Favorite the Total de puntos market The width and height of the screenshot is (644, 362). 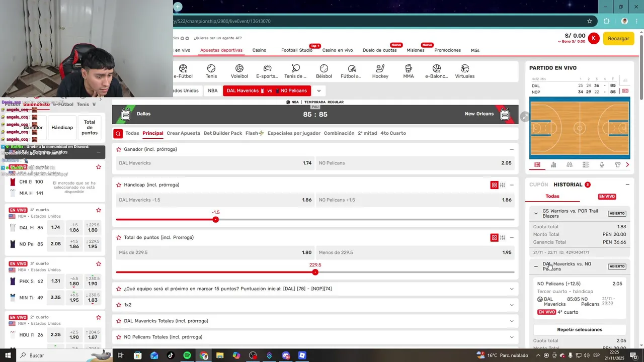(119, 237)
